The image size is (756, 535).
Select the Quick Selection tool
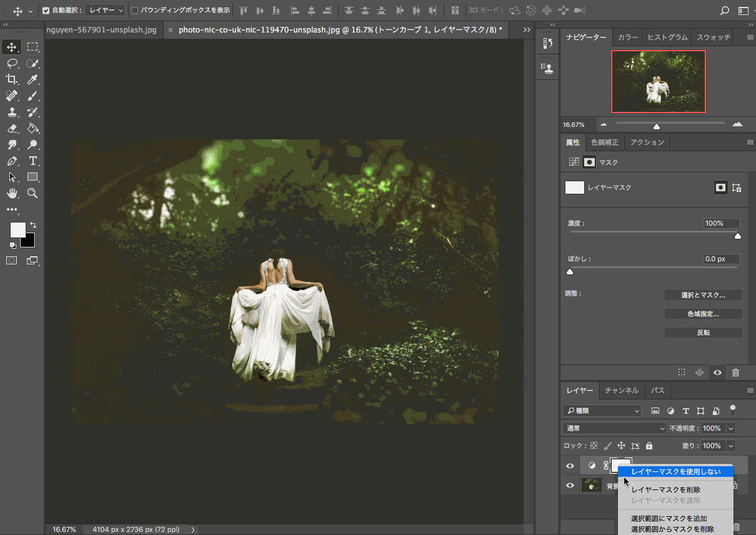(x=32, y=63)
